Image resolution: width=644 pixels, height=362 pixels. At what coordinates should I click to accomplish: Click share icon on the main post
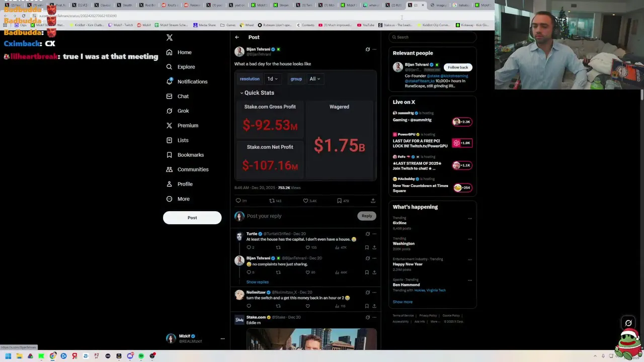click(x=373, y=201)
